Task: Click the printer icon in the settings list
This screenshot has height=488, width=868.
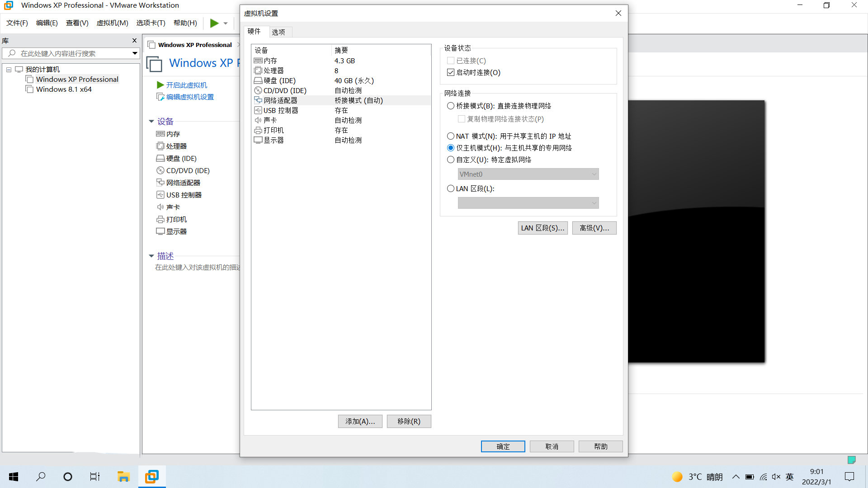Action: pos(258,130)
